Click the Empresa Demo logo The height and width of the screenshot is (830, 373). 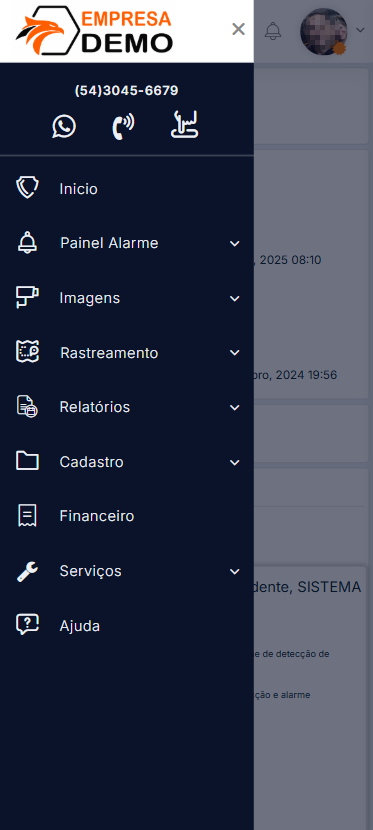pyautogui.click(x=94, y=31)
